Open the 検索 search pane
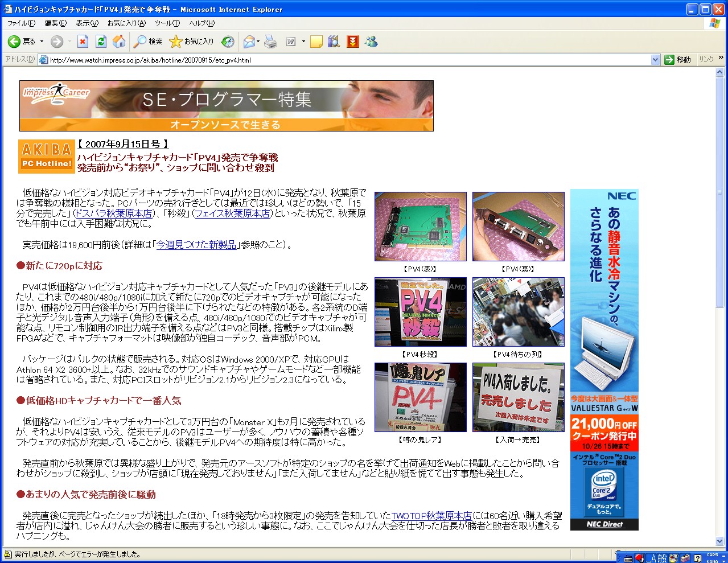The height and width of the screenshot is (563, 728). click(x=148, y=42)
